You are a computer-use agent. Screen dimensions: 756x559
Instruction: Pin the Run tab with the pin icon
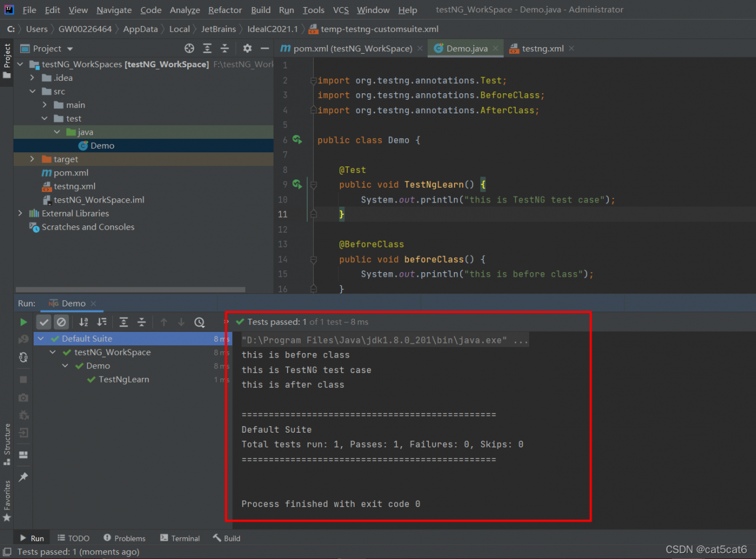24,476
